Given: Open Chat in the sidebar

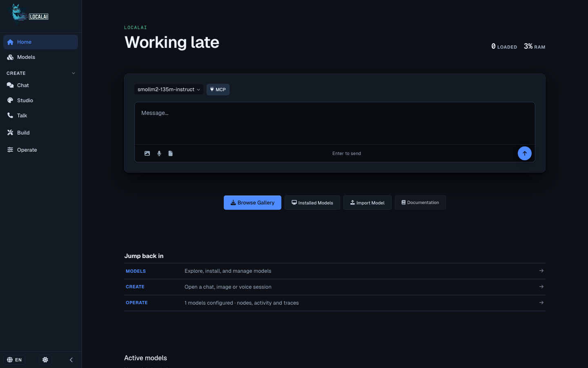Looking at the screenshot, I should [41, 85].
